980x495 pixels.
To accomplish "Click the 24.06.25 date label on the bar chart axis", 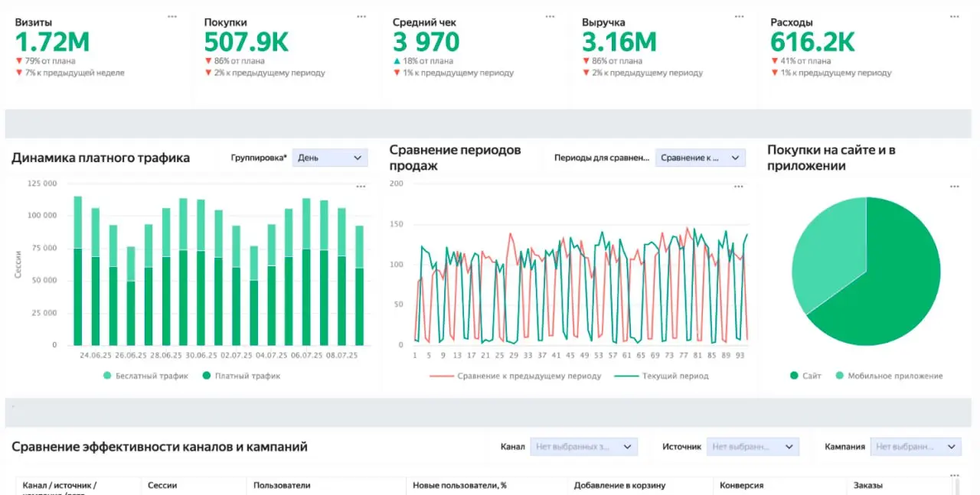I will pyautogui.click(x=95, y=355).
